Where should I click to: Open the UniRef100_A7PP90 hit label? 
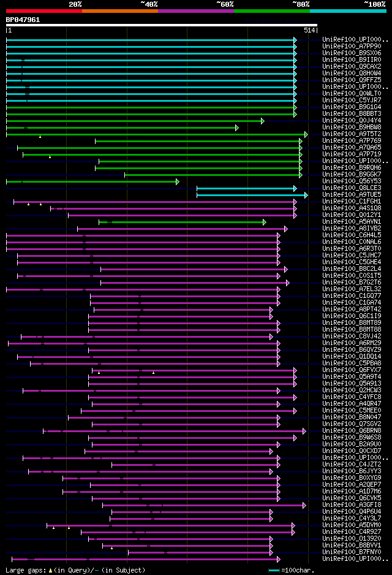pyautogui.click(x=352, y=46)
